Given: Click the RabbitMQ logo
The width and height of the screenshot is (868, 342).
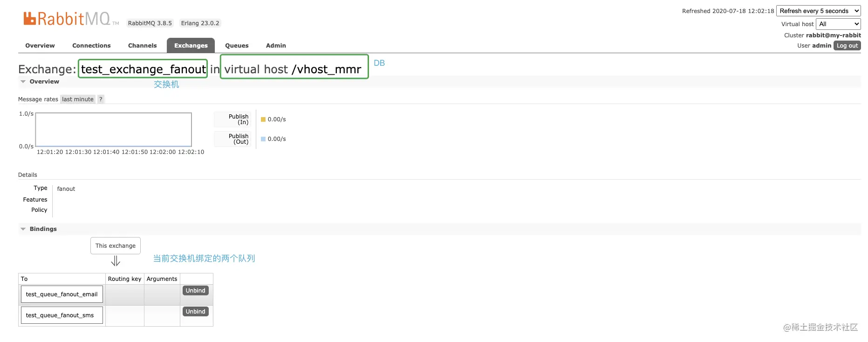Looking at the screenshot, I should pyautogui.click(x=71, y=19).
